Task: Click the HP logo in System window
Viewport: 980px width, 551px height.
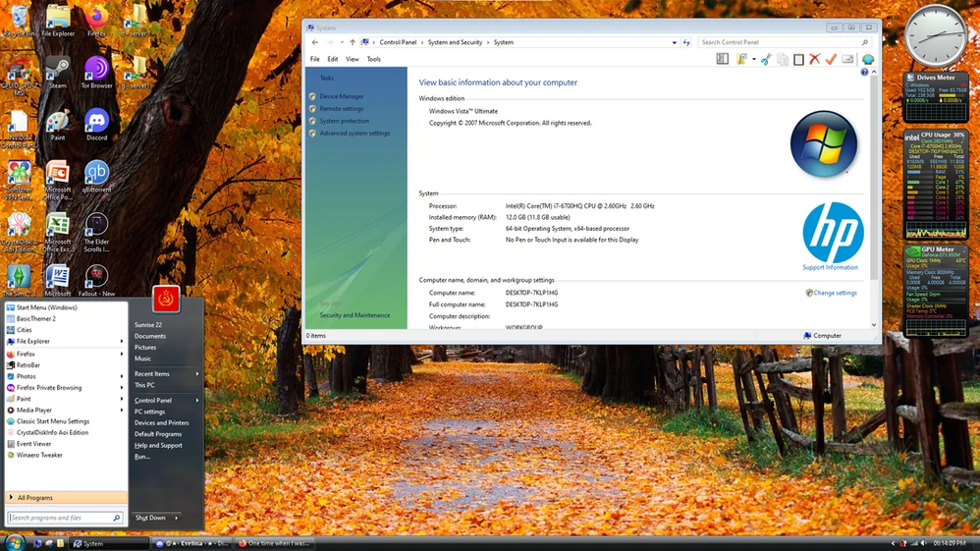Action: (833, 232)
